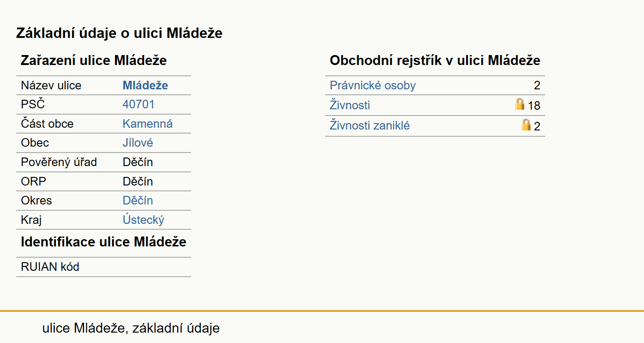644x343 pixels.
Task: Click the Obchodní rejstřík v ulici Mládeže heading
Action: (435, 60)
